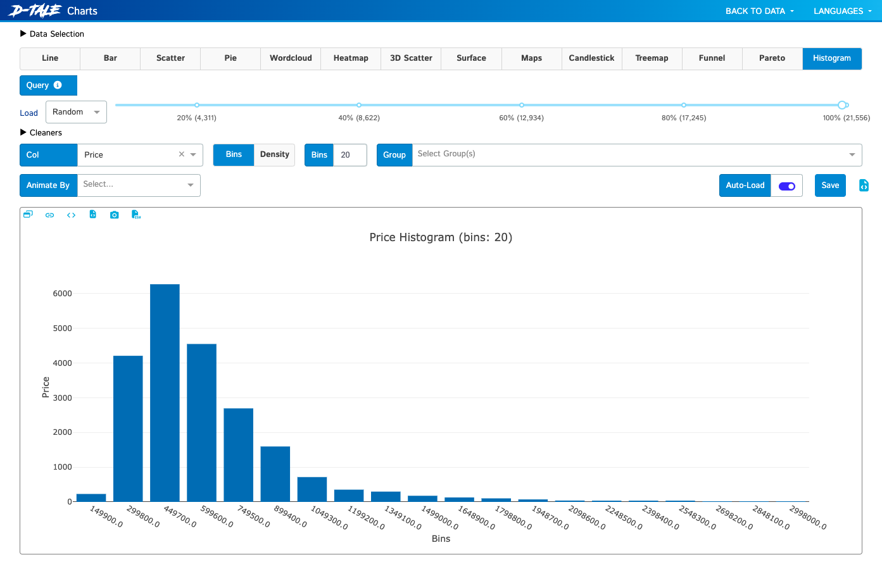Select the Bins display toggle
The width and height of the screenshot is (882, 588).
(x=234, y=154)
